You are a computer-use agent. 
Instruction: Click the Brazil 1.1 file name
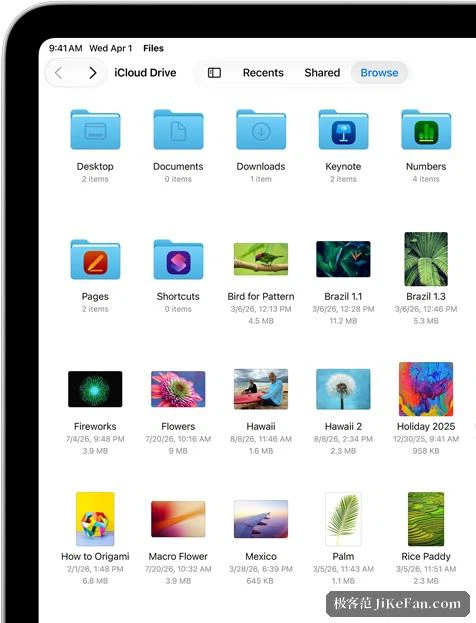tap(343, 296)
